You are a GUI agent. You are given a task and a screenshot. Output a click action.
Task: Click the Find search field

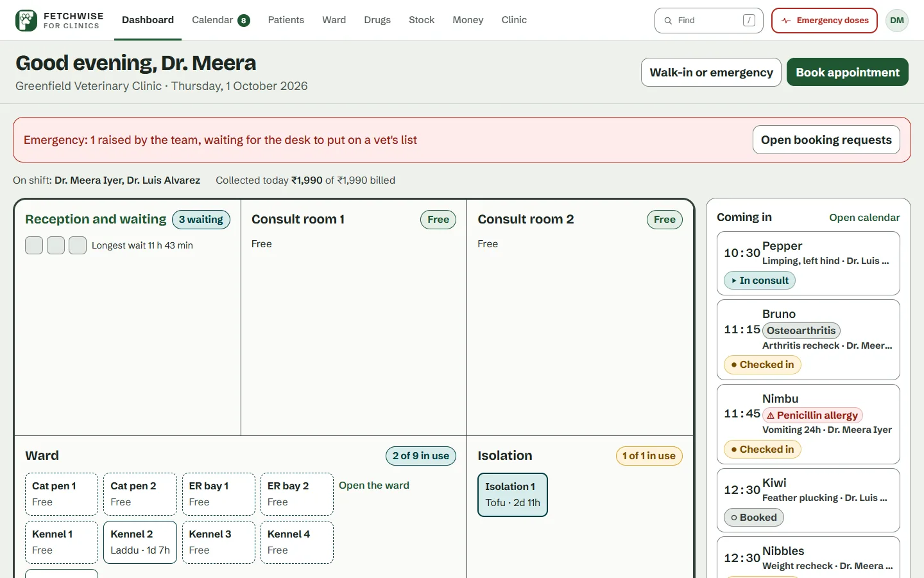(x=709, y=21)
